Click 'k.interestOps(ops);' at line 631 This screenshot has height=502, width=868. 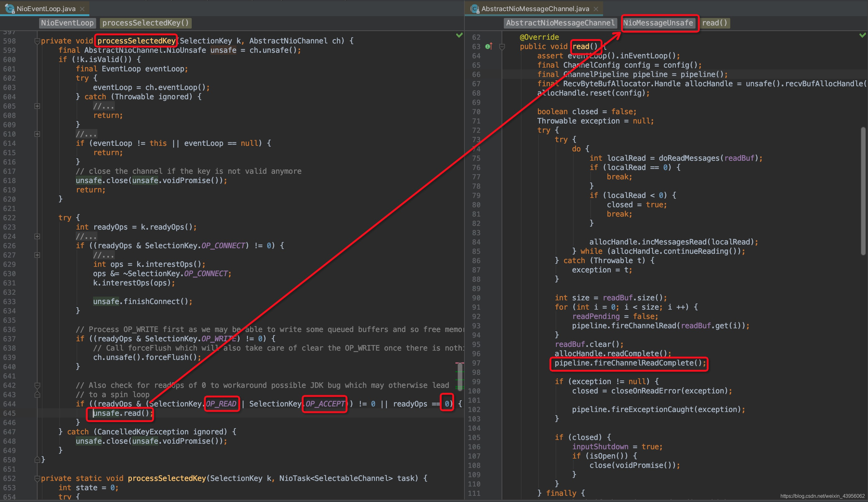134,283
